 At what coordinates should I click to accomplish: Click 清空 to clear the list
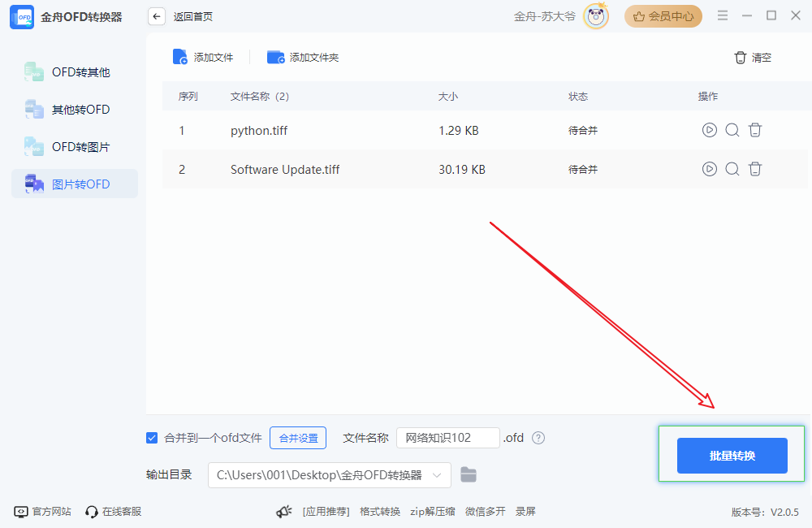coord(753,58)
